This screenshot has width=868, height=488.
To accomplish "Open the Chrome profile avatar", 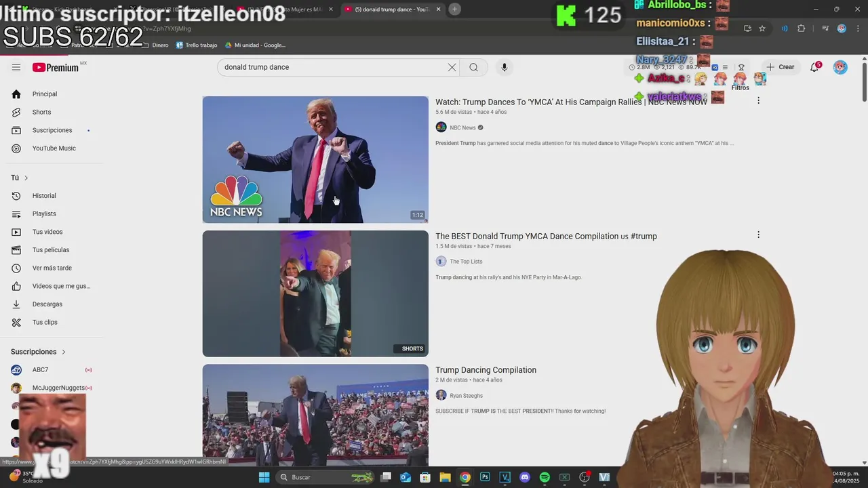I will point(842,28).
